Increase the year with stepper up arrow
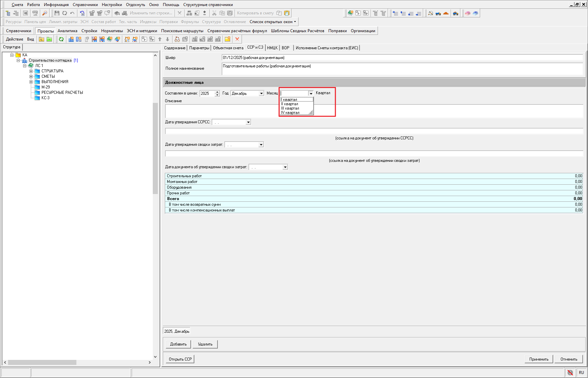The width and height of the screenshot is (588, 378). coord(217,92)
